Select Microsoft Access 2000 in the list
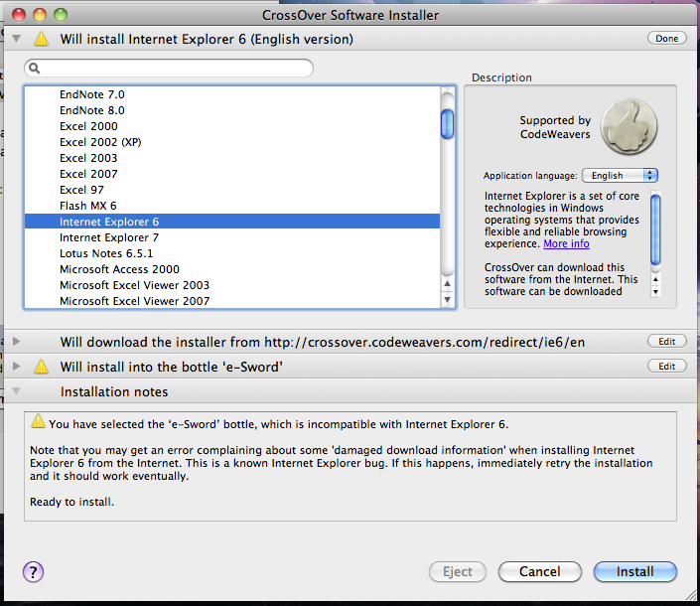 click(232, 269)
